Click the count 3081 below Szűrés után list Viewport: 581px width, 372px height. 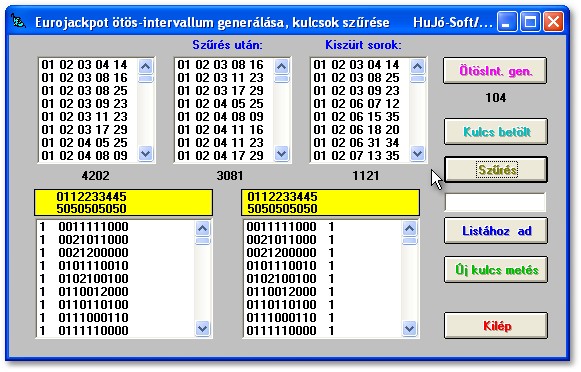[x=230, y=176]
